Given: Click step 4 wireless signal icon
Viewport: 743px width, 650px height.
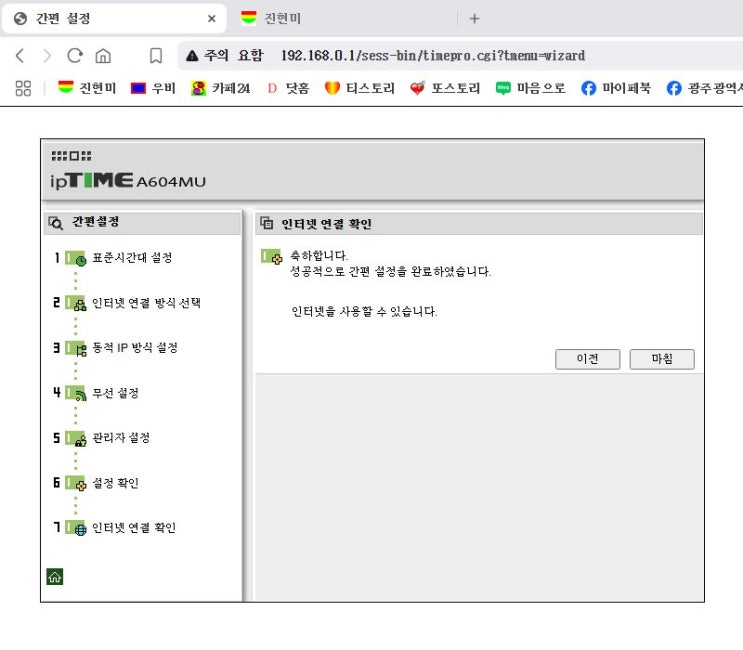Looking at the screenshot, I should [76, 393].
